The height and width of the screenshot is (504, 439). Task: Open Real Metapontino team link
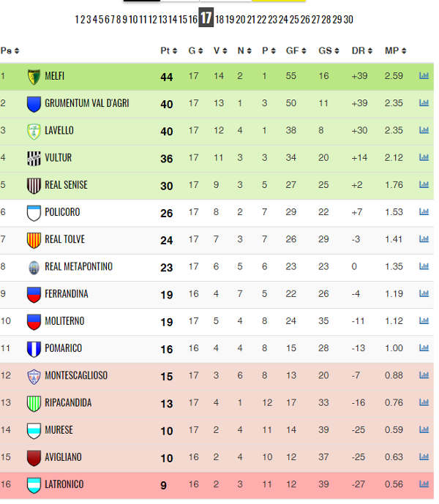point(78,266)
